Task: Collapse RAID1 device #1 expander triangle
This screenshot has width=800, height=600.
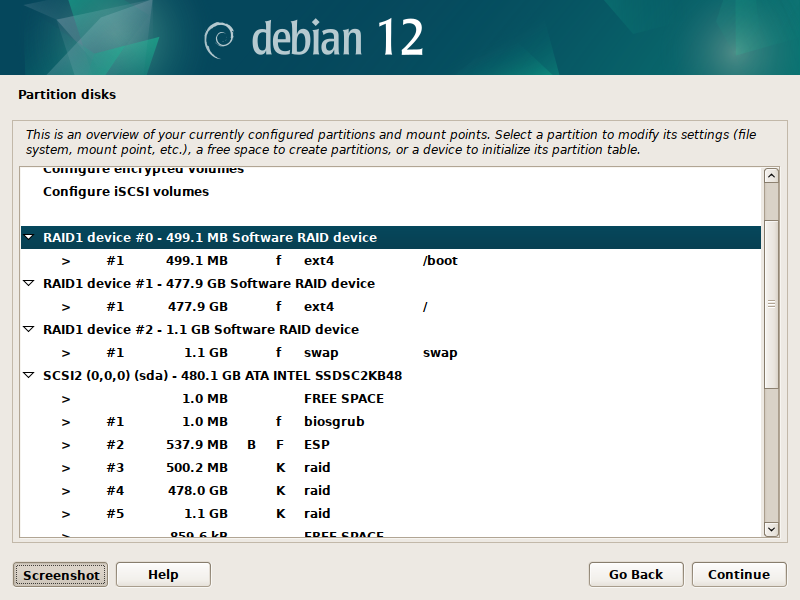Action: pyautogui.click(x=28, y=284)
